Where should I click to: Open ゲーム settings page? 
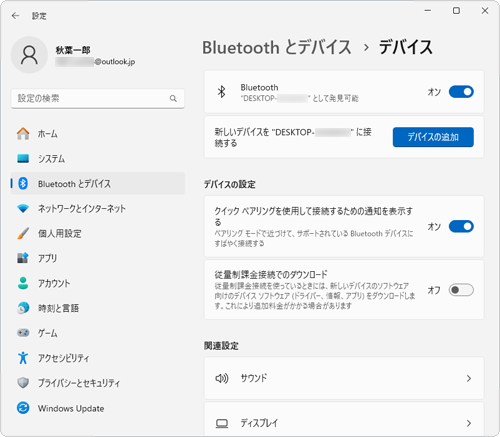click(x=98, y=333)
